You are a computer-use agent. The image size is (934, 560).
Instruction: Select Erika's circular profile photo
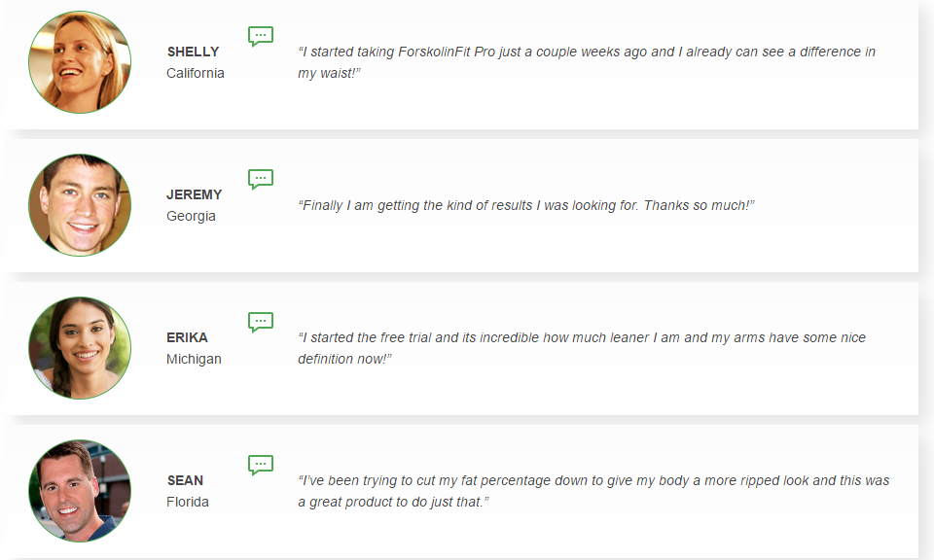click(x=80, y=347)
